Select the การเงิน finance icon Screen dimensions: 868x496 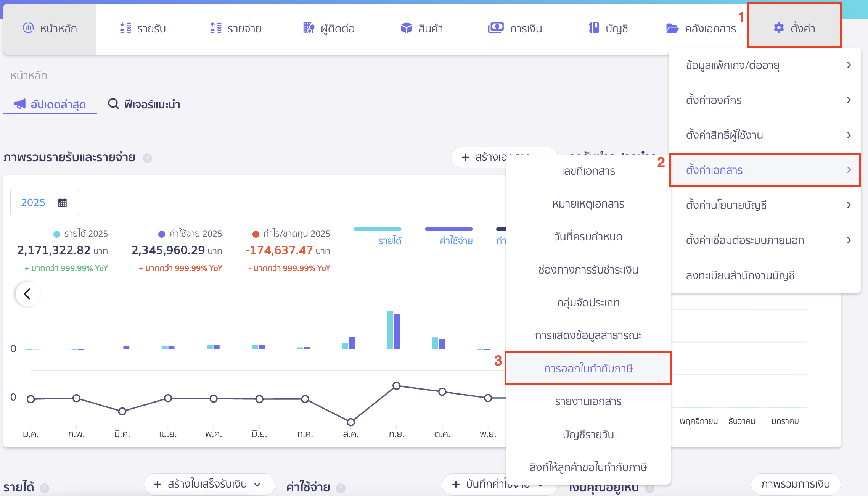(495, 28)
